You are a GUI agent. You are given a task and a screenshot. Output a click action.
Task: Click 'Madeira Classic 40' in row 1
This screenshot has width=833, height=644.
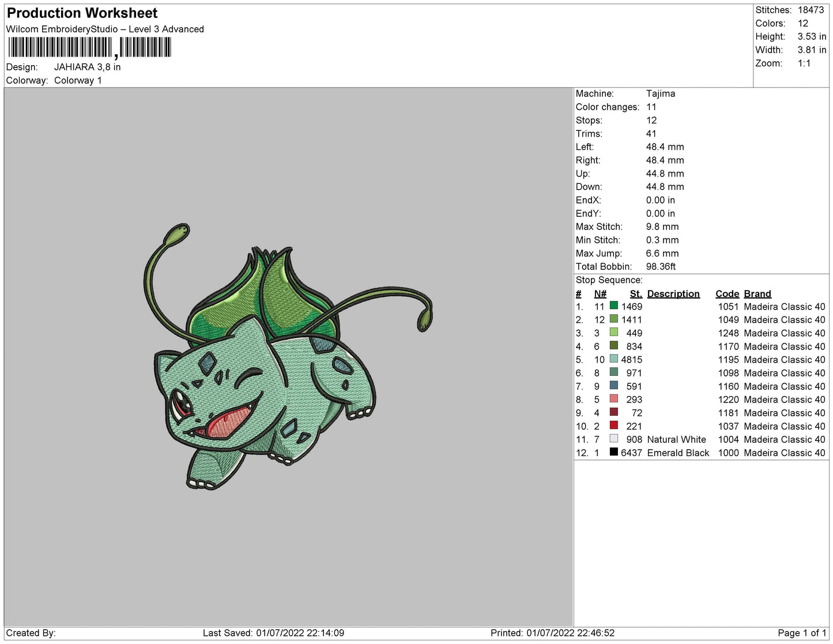tap(785, 306)
